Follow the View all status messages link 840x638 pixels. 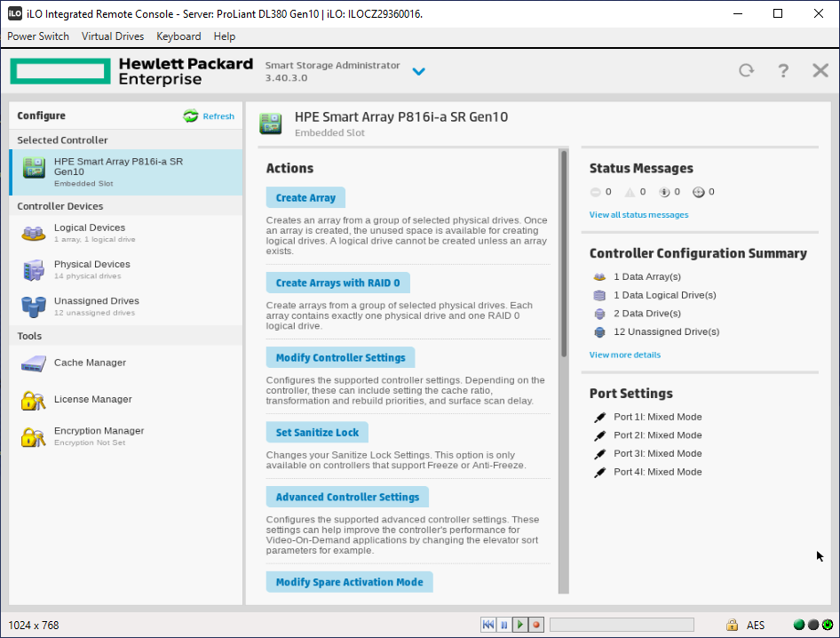tap(639, 215)
